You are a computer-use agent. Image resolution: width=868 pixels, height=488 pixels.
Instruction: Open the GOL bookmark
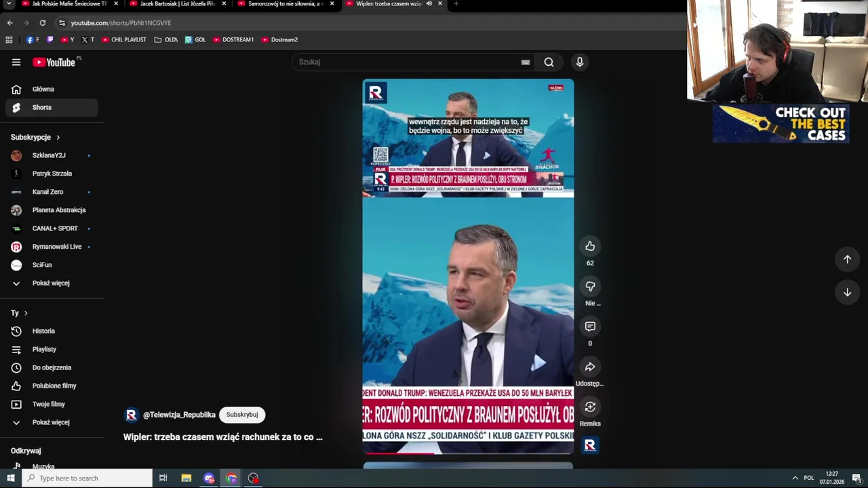195,39
